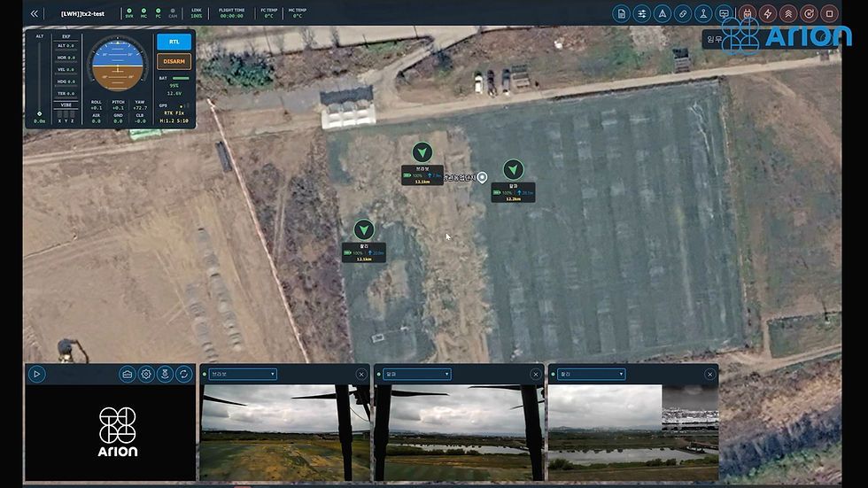Click the orange square stop icon
The width and height of the screenshot is (868, 488).
click(829, 14)
